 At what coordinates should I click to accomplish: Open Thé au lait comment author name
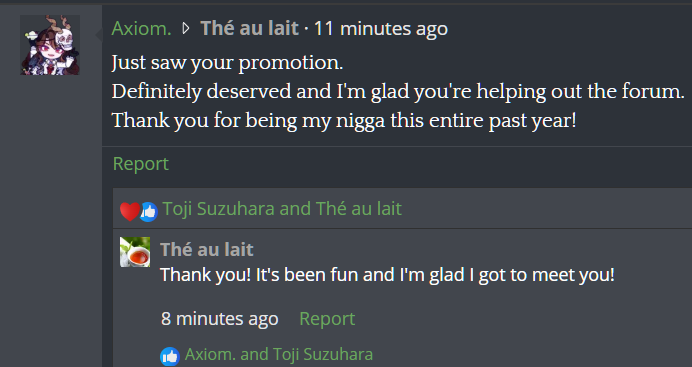(207, 250)
